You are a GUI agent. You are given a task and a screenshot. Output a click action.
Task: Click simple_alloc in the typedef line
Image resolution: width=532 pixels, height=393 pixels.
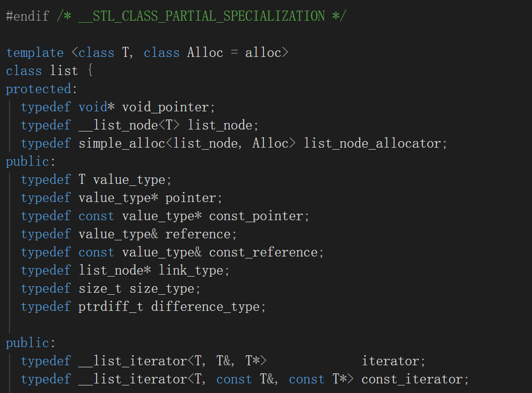(122, 143)
